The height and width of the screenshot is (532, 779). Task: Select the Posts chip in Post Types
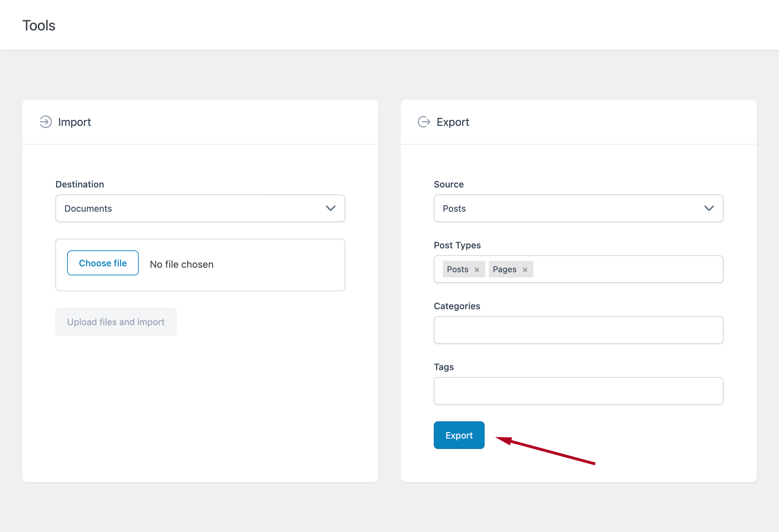click(x=457, y=269)
